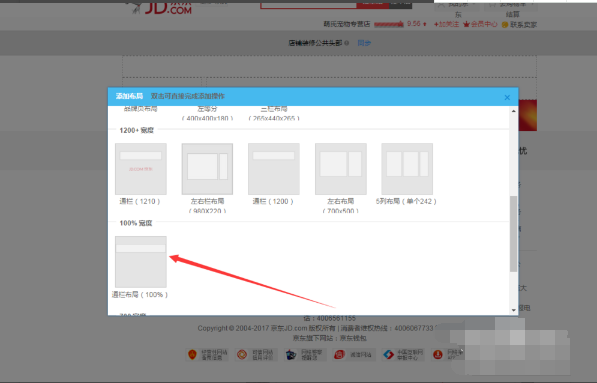Select the 左右布局 700x500 layout thumbnail
597x383 pixels.
pos(341,169)
